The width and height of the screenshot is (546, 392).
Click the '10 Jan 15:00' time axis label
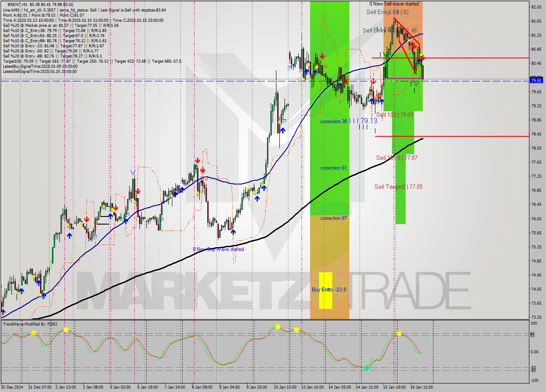(286, 387)
